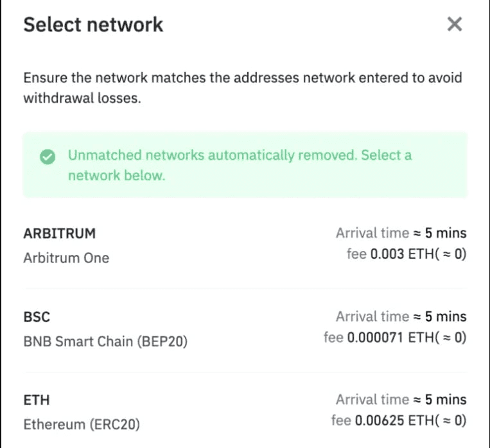Viewport: 490px width, 448px height.
Task: Click the BSC arrival time text
Action: [401, 316]
